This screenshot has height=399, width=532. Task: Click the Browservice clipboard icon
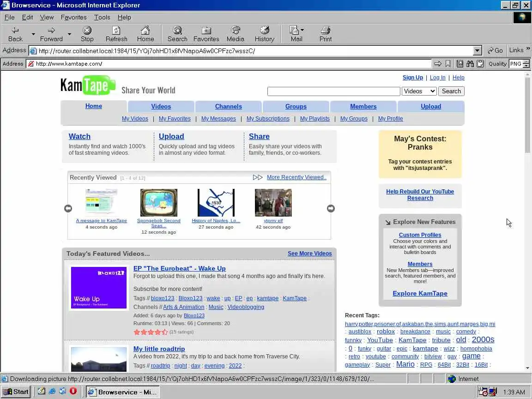480,63
